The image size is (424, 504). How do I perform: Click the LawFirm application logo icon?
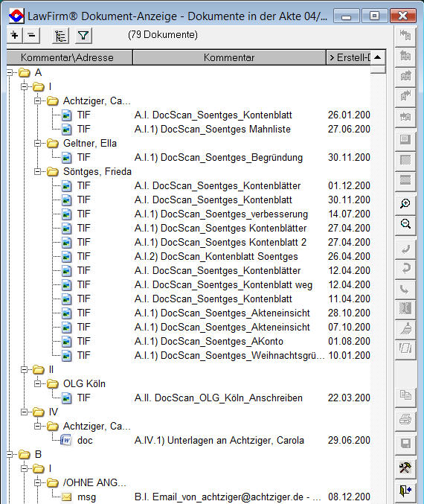coord(16,16)
